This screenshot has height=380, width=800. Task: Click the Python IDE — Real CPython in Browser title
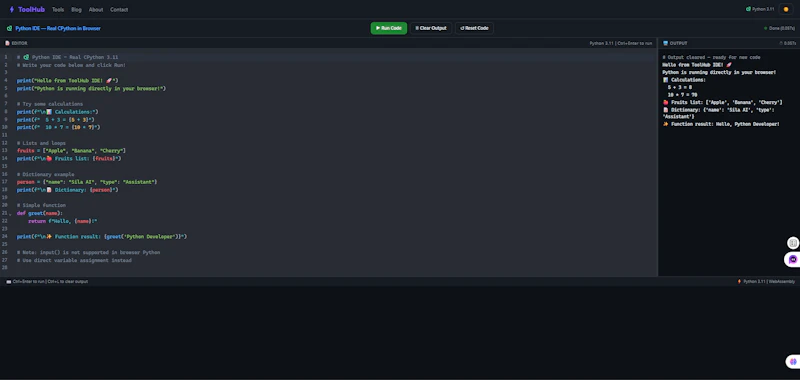pyautogui.click(x=58, y=29)
